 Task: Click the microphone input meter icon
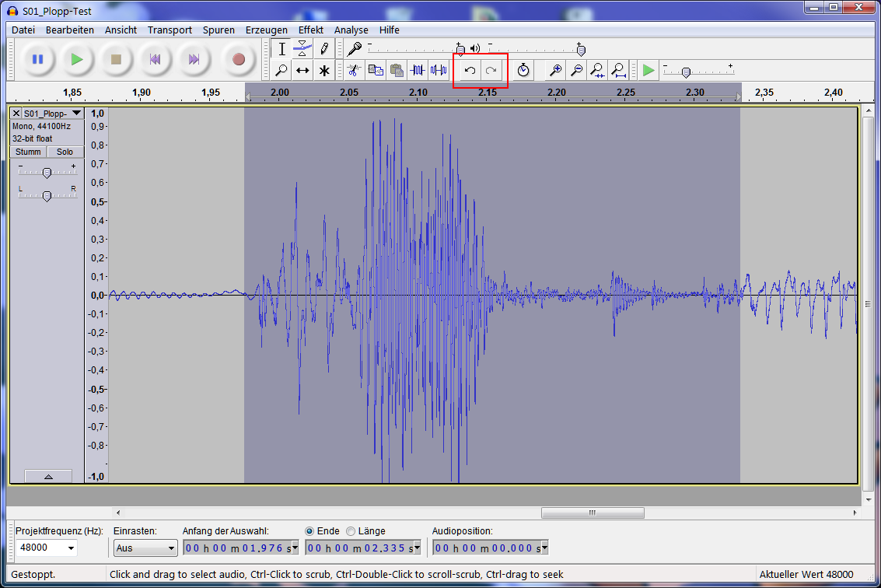[x=354, y=49]
